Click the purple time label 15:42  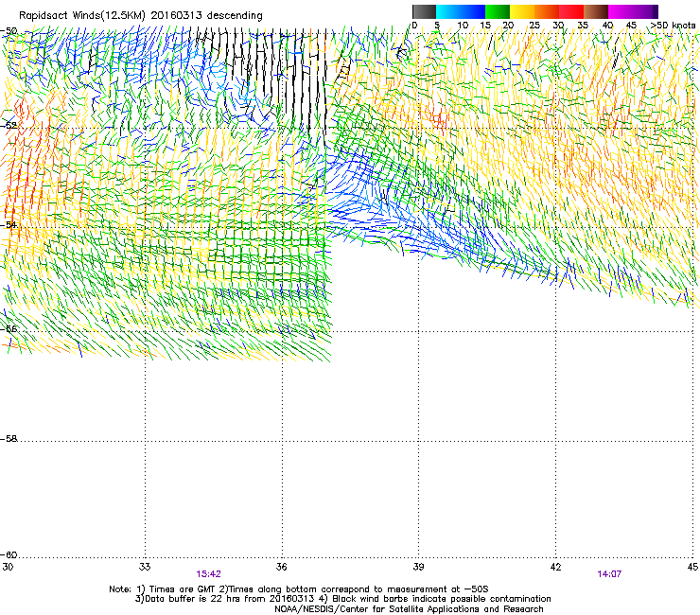(x=208, y=574)
